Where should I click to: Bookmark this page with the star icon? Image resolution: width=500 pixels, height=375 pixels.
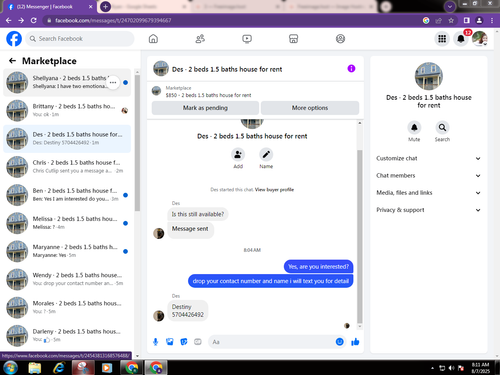click(451, 20)
